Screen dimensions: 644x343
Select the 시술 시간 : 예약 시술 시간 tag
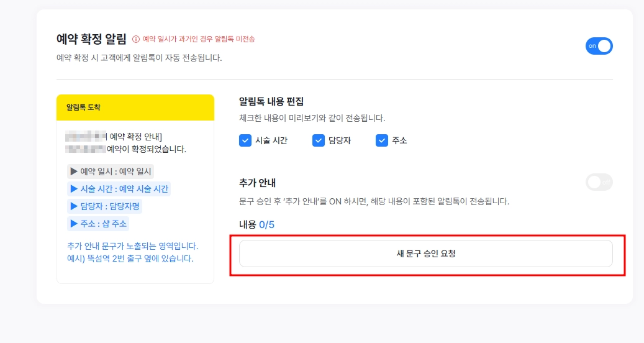point(119,189)
